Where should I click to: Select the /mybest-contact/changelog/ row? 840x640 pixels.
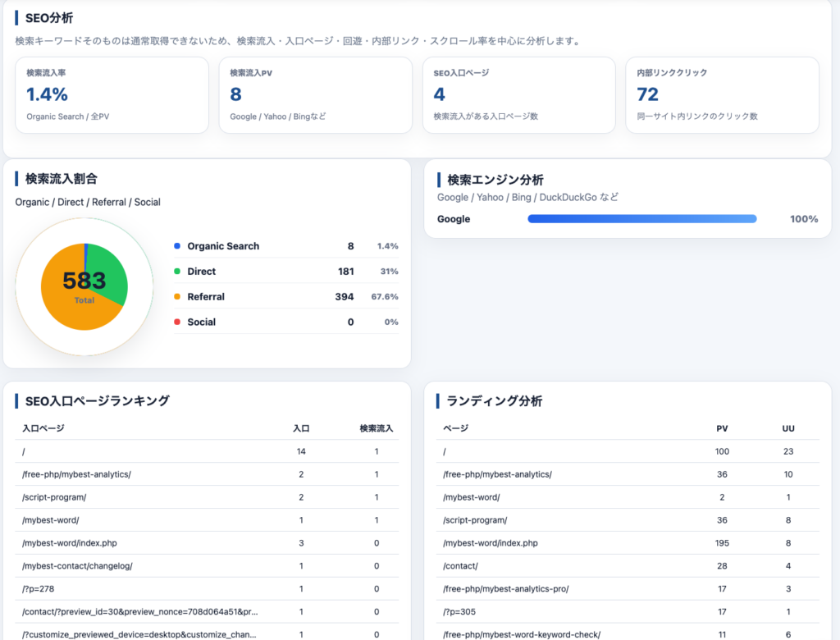pyautogui.click(x=207, y=566)
